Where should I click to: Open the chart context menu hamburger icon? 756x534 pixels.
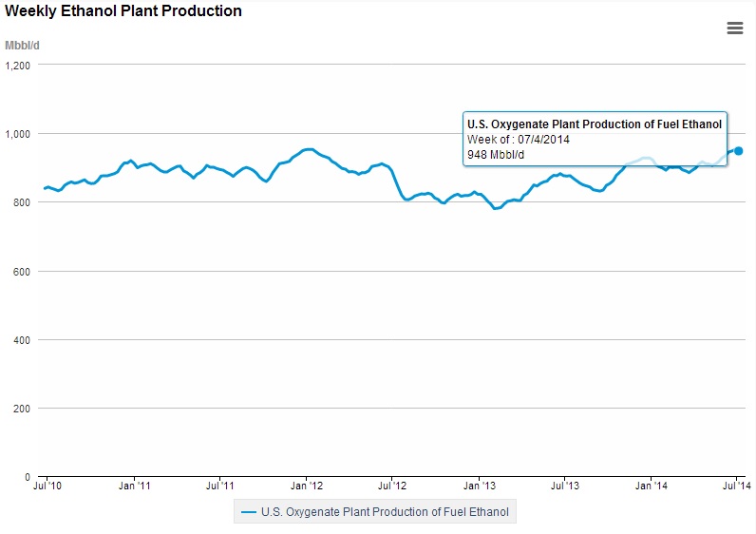point(734,29)
